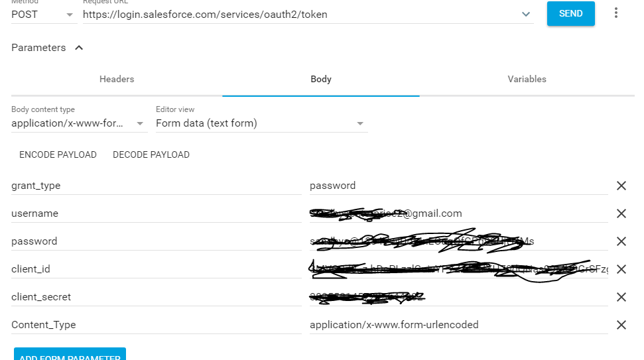Screen dimensions: 644x360
Task: Switch to the Variables tab
Action: [527, 80]
